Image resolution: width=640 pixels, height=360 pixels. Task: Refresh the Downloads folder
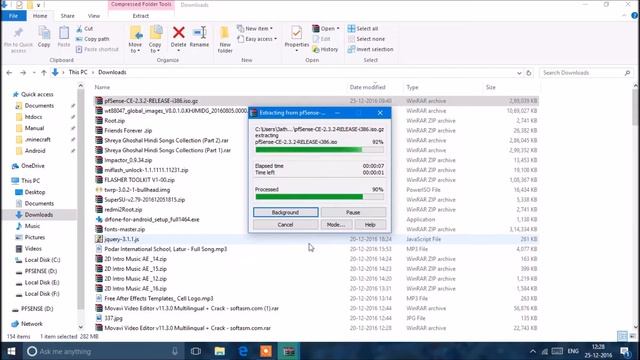click(529, 73)
